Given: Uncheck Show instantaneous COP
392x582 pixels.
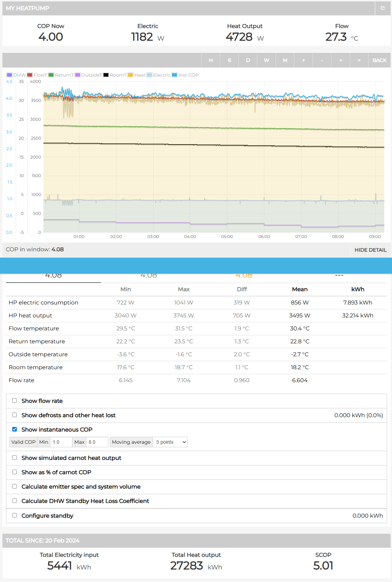Looking at the screenshot, I should click(x=15, y=429).
